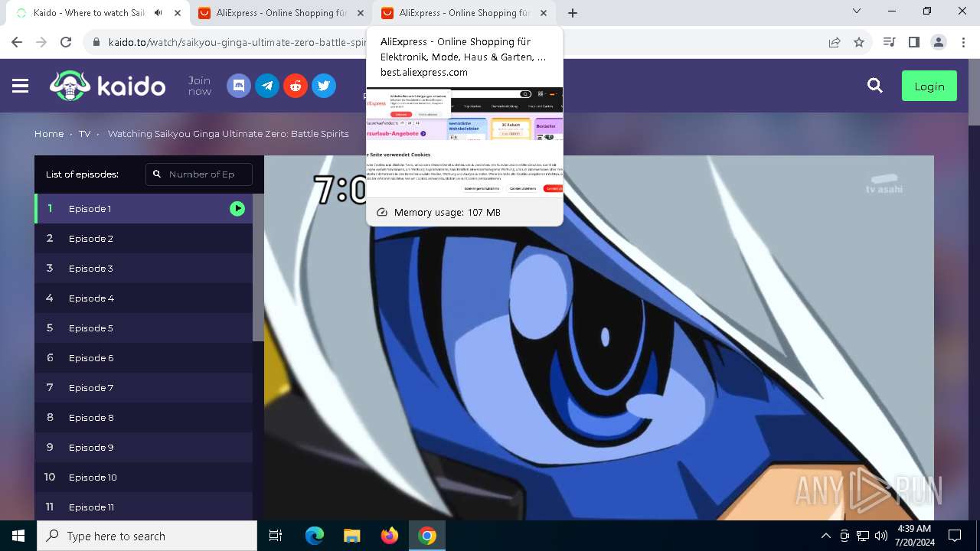The image size is (980, 551).
Task: Open the kaido hamburger menu
Action: [x=21, y=86]
